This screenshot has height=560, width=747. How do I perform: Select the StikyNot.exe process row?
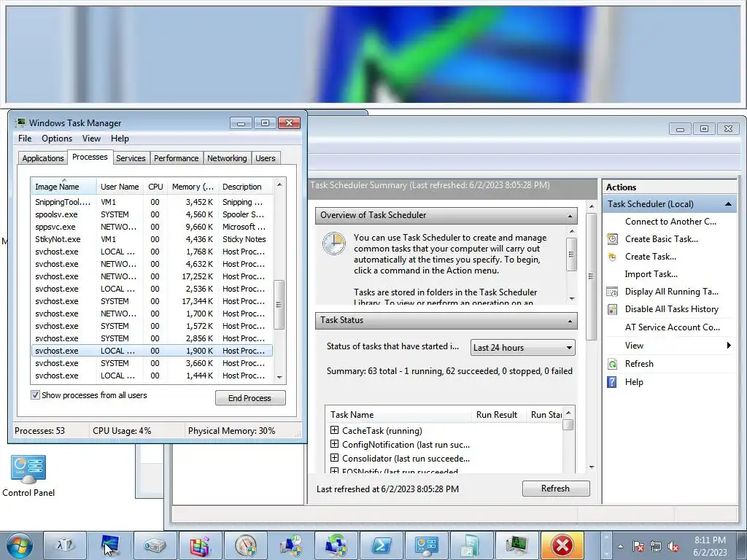[152, 239]
